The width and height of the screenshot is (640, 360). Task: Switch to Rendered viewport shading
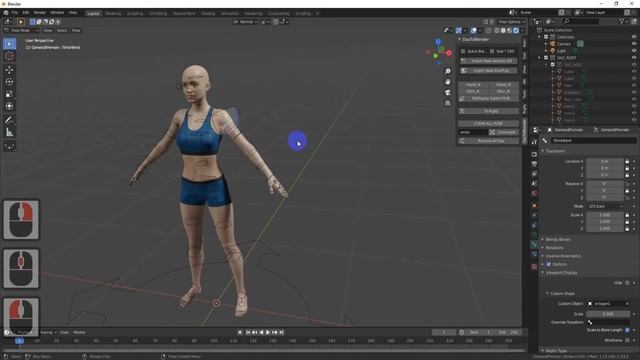pos(516,31)
